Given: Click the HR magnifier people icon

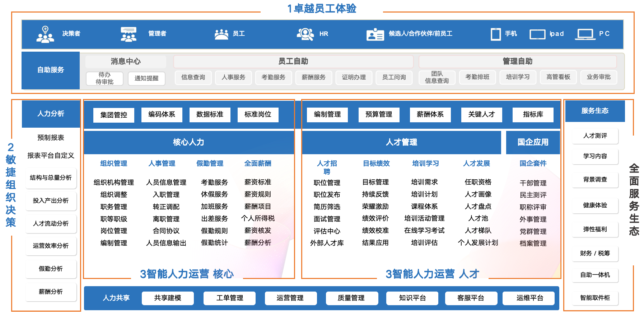Looking at the screenshot, I should (305, 34).
